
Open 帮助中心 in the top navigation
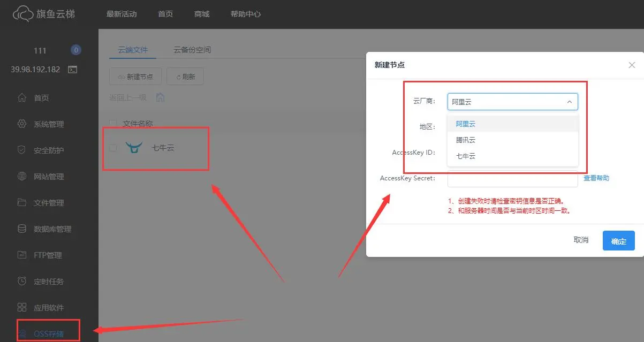[x=246, y=14]
